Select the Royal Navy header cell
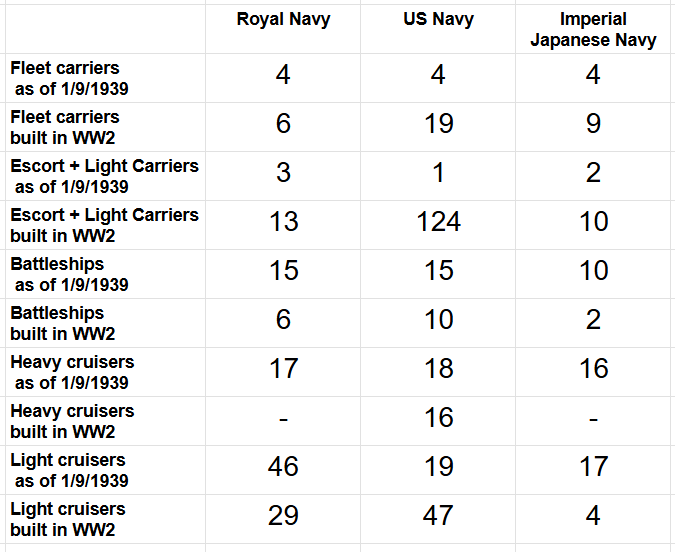Viewport: 675px width, 552px height. (x=283, y=29)
